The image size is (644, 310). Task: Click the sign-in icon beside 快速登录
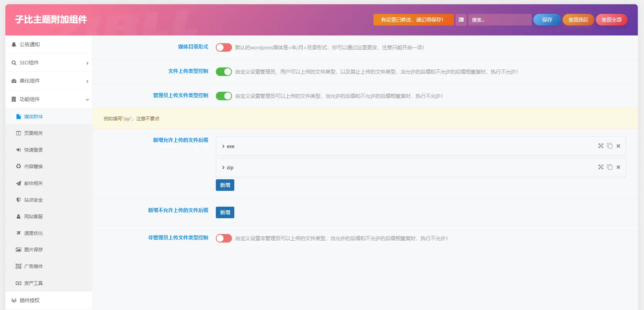click(18, 150)
